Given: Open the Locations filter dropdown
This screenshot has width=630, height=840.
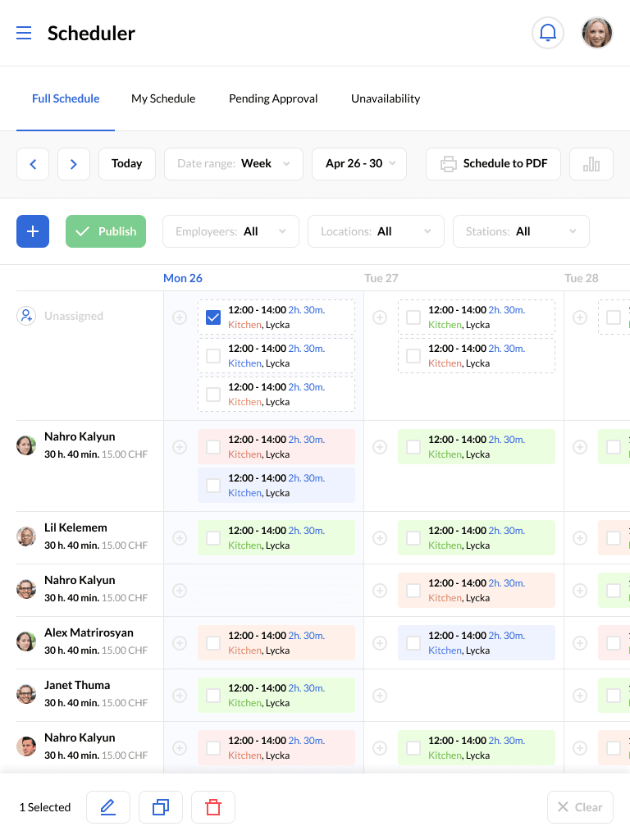Looking at the screenshot, I should pos(376,231).
